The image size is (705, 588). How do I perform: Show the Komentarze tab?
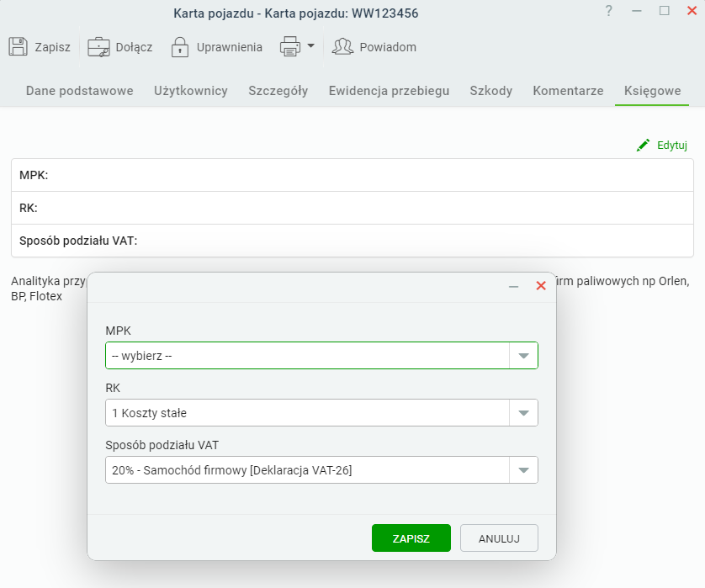[x=569, y=91]
